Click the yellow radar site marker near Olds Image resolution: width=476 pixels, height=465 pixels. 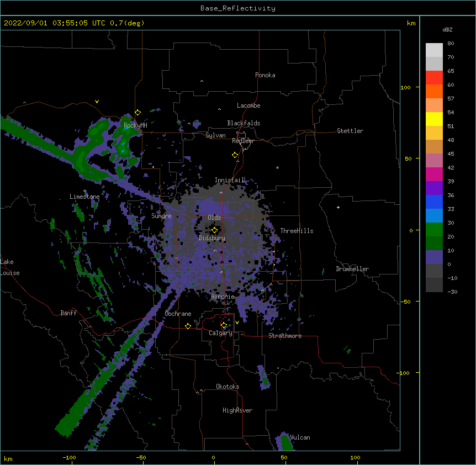[x=214, y=230]
